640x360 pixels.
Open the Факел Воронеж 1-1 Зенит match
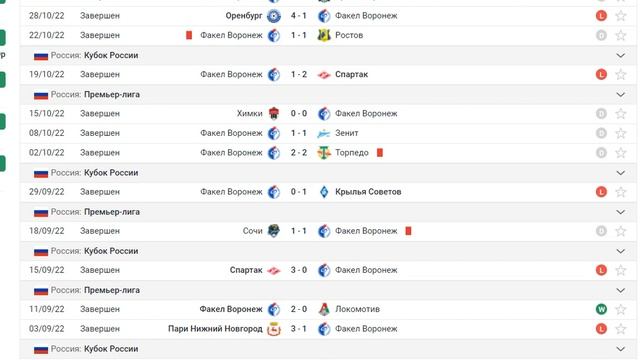click(328, 133)
